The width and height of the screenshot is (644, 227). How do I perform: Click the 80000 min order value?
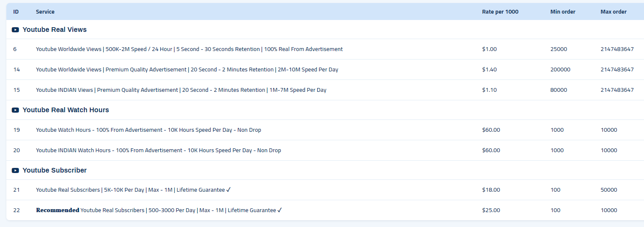click(559, 90)
